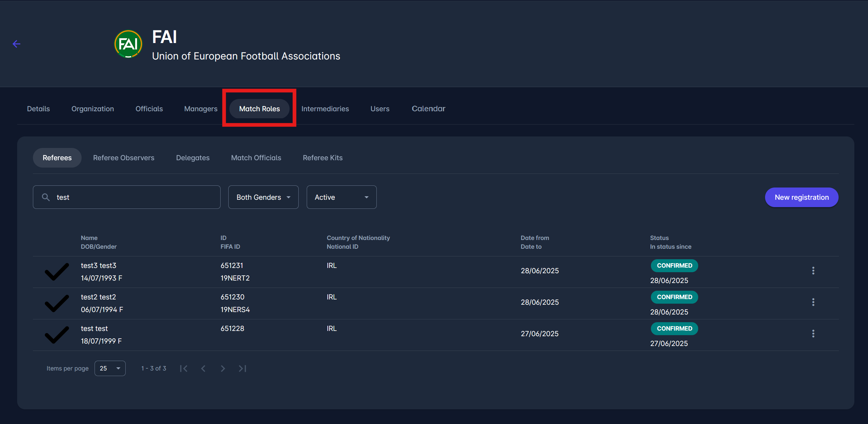Go to previous page of results
The height and width of the screenshot is (424, 868).
[x=203, y=368]
